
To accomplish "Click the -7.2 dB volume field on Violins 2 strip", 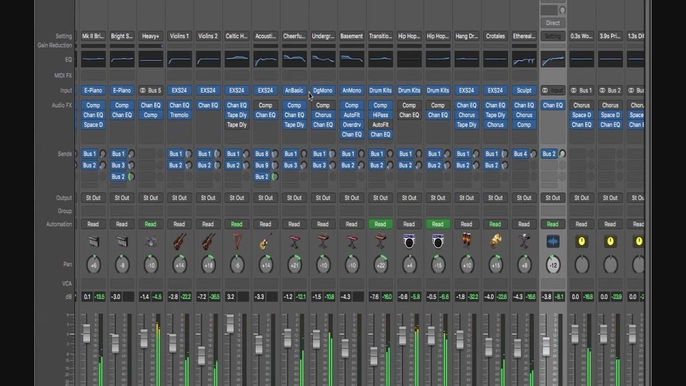I will [x=202, y=297].
